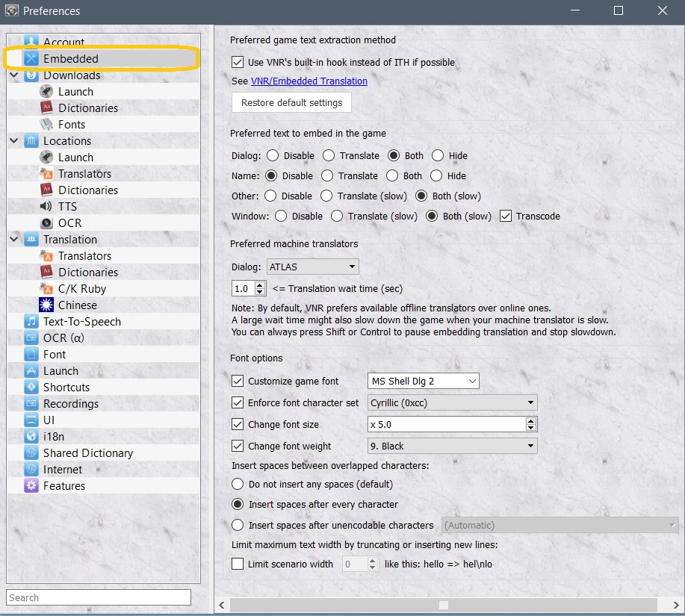Click the icon beside C/K Ruby
This screenshot has height=616, width=685.
46,288
